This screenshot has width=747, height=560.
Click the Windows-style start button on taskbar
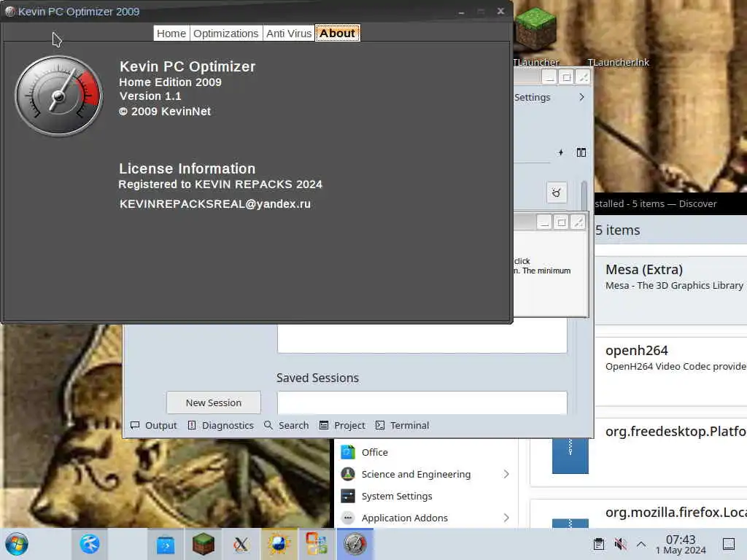click(18, 544)
